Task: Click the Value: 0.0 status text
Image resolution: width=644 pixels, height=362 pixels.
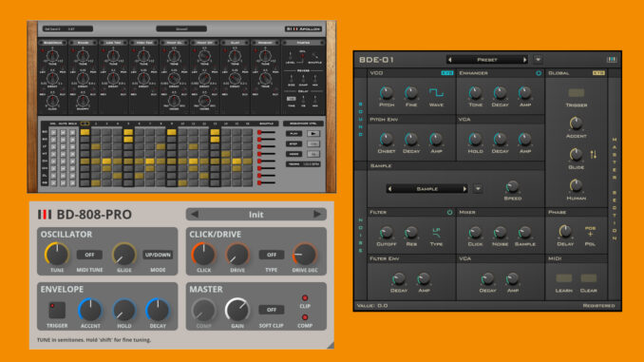Action: pyautogui.click(x=372, y=306)
